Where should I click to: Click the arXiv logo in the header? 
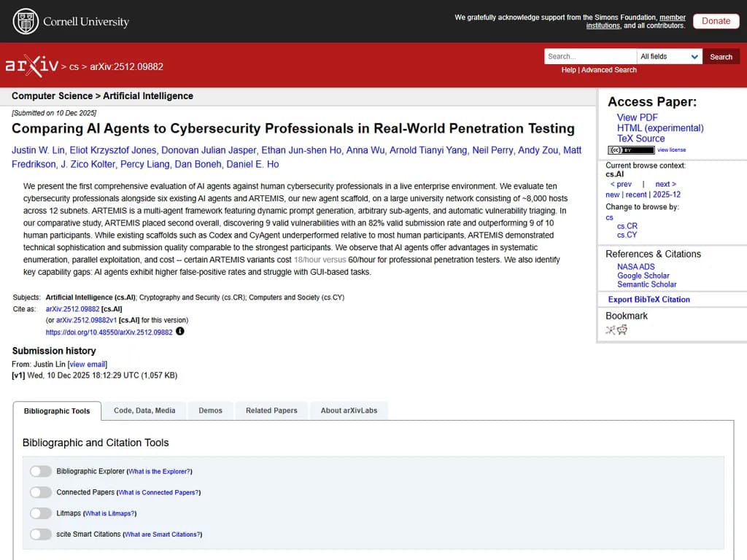coord(31,66)
